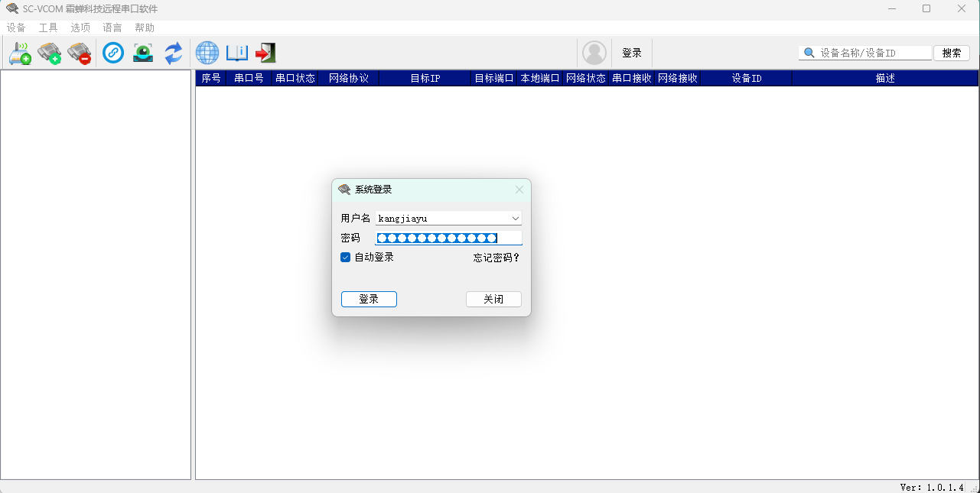The image size is (980, 493).
Task: Click the 登录 button in login dialog
Action: pos(369,299)
